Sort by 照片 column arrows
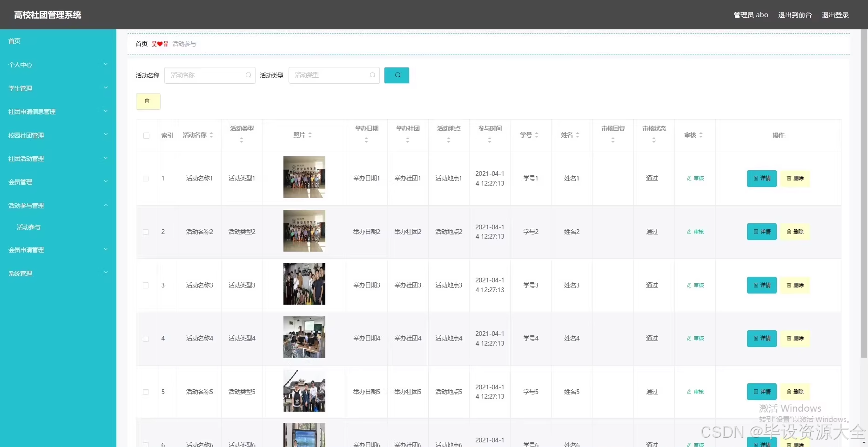This screenshot has height=447, width=868. click(x=310, y=135)
